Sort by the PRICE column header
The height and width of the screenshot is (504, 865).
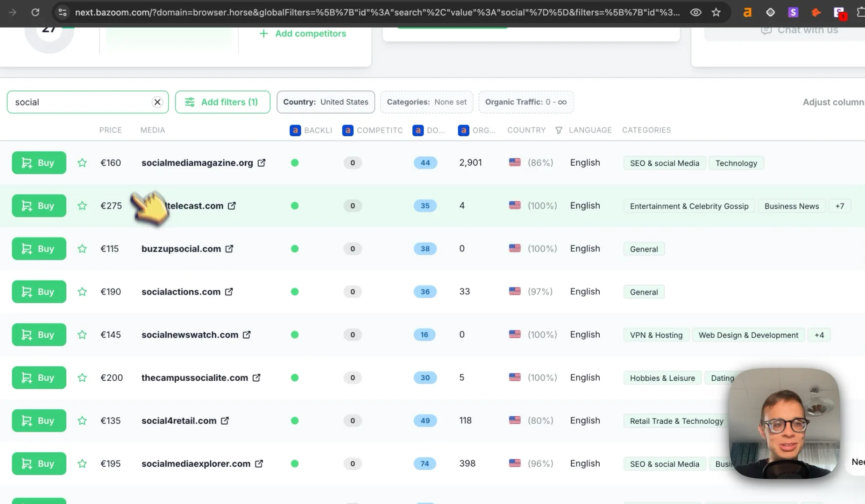110,130
